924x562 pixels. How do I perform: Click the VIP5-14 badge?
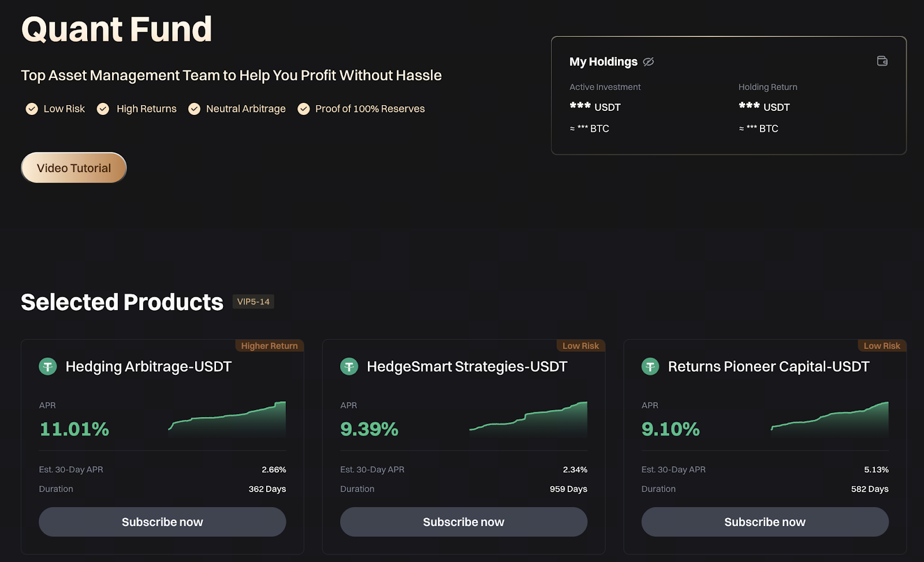253,302
